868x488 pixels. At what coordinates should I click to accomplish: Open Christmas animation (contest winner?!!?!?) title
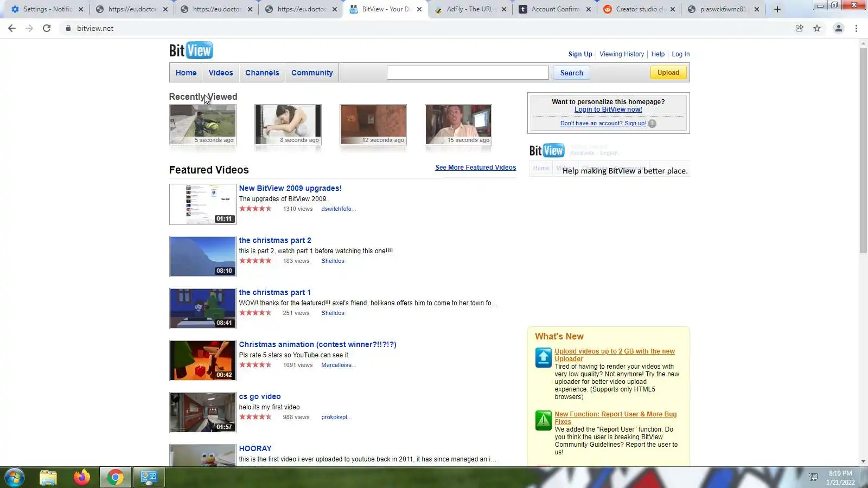click(318, 344)
